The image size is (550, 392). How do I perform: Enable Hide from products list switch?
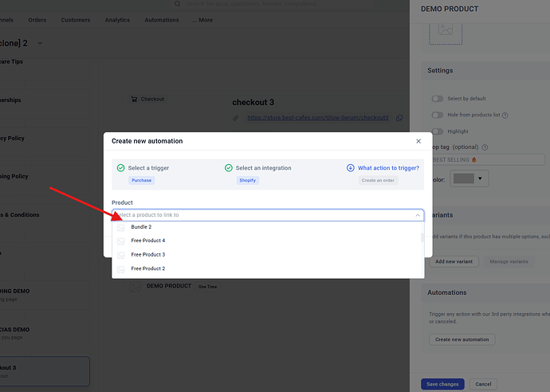(x=438, y=115)
